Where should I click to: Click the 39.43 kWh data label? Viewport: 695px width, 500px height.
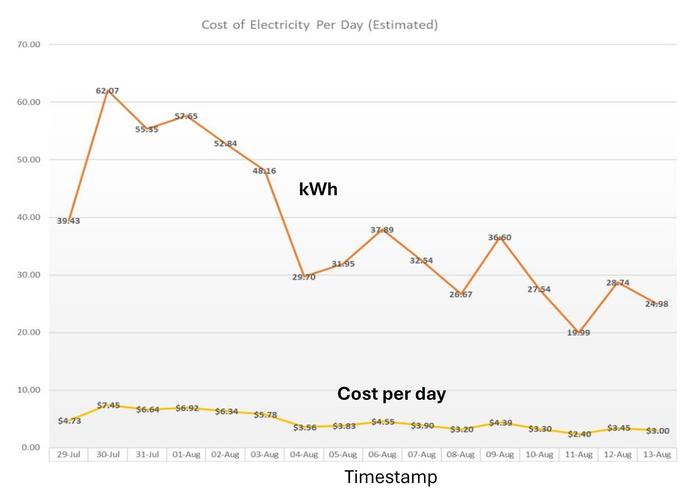coord(68,221)
